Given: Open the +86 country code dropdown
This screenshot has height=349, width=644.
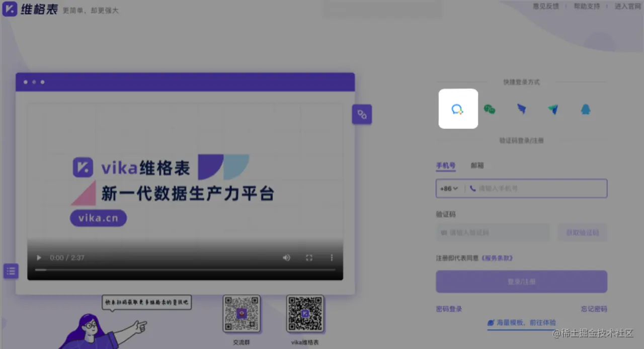Looking at the screenshot, I should coord(449,189).
